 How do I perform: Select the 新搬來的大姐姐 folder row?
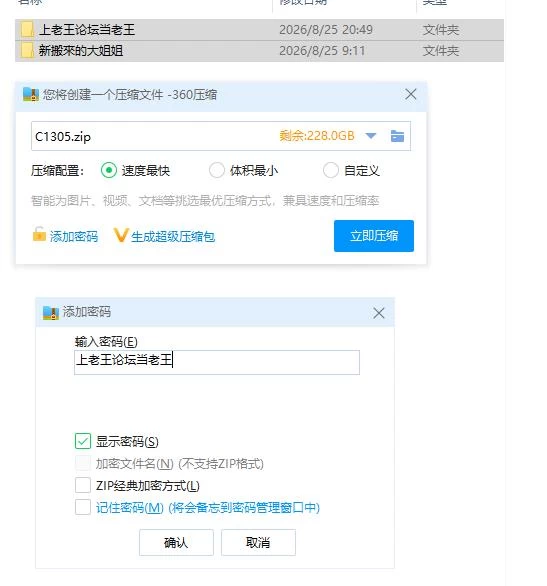[x=259, y=51]
